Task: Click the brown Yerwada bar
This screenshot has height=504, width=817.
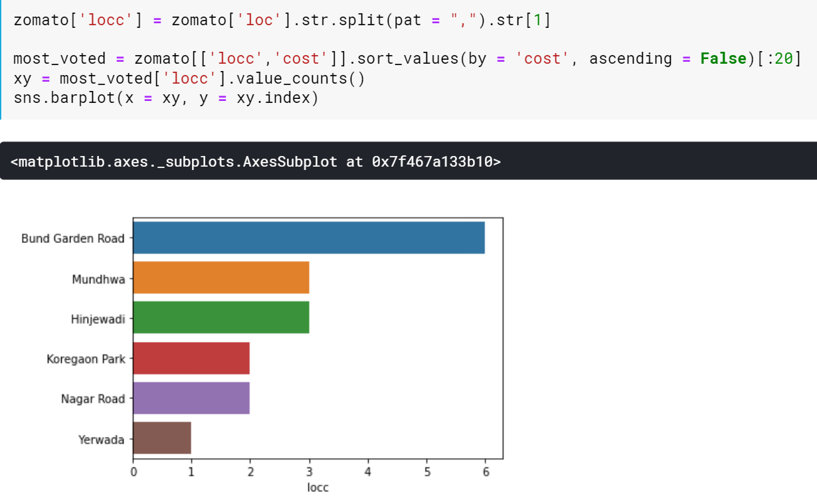Action: click(162, 438)
